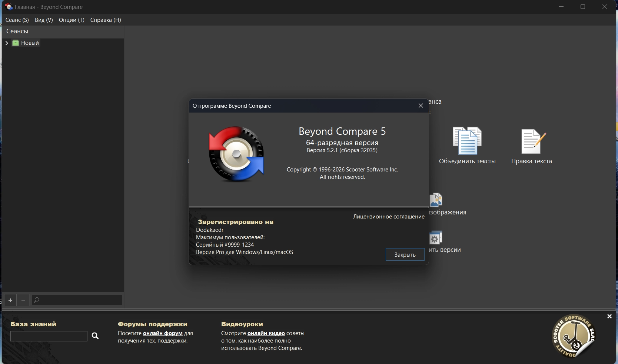The width and height of the screenshot is (618, 364).
Task: Minimize the Beyond Compare main window
Action: [561, 7]
